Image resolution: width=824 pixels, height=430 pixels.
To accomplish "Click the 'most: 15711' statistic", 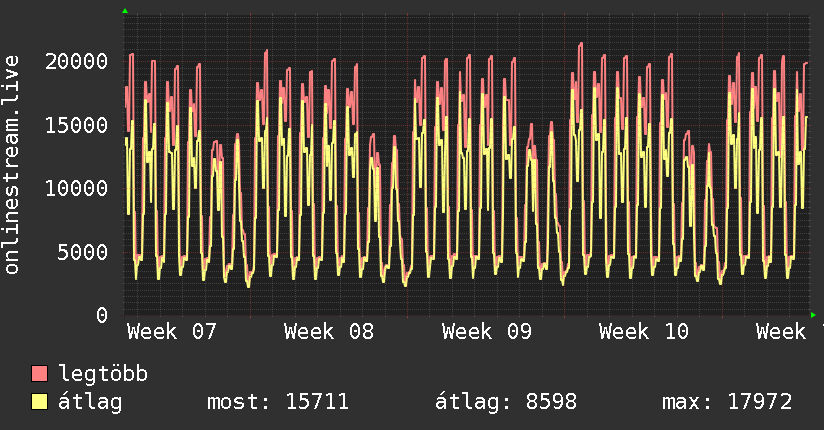I will [x=277, y=402].
